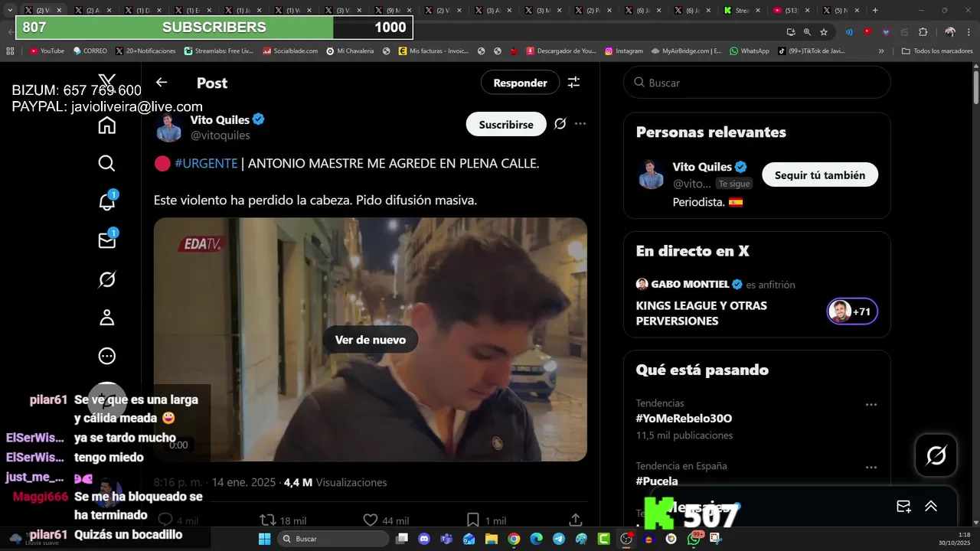The height and width of the screenshot is (551, 980).
Task: Open Discord from the taskbar
Action: 424,539
